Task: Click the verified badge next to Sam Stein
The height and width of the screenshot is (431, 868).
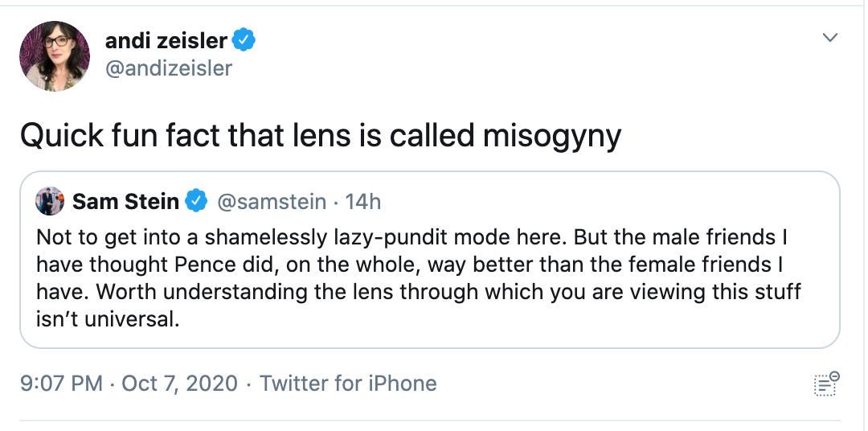Action: [x=196, y=201]
